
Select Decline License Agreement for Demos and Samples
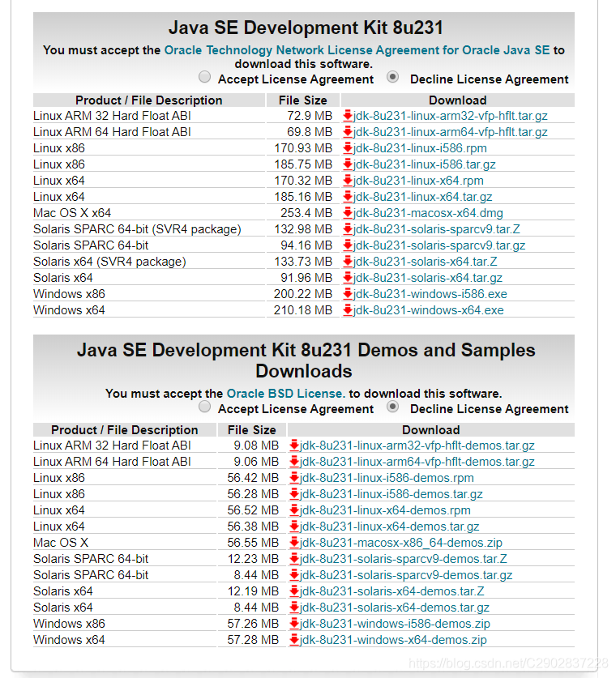click(x=393, y=407)
